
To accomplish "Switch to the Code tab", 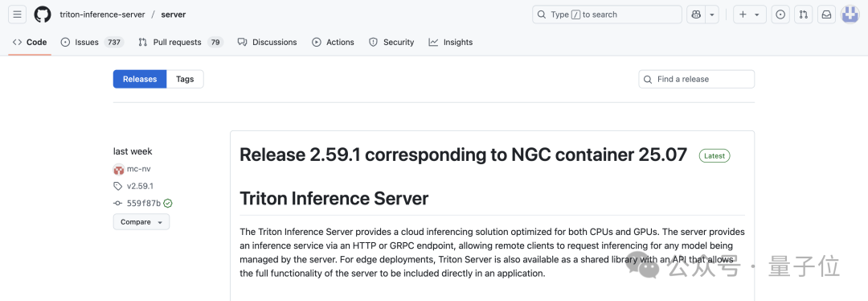I will coord(30,42).
